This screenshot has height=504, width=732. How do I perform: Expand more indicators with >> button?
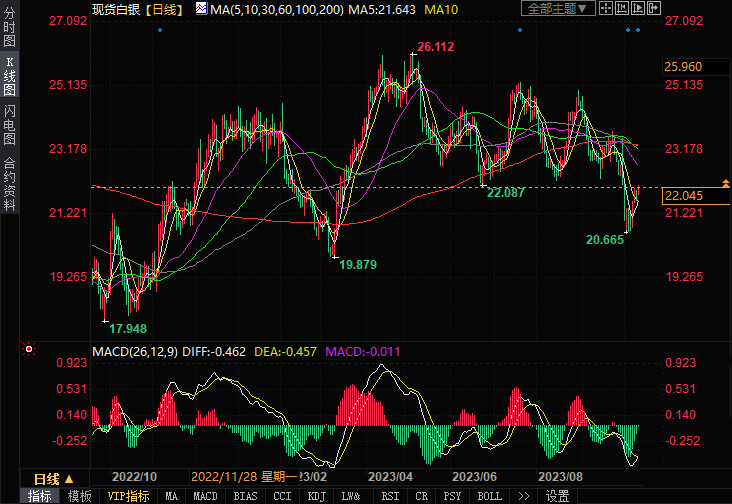[x=523, y=496]
